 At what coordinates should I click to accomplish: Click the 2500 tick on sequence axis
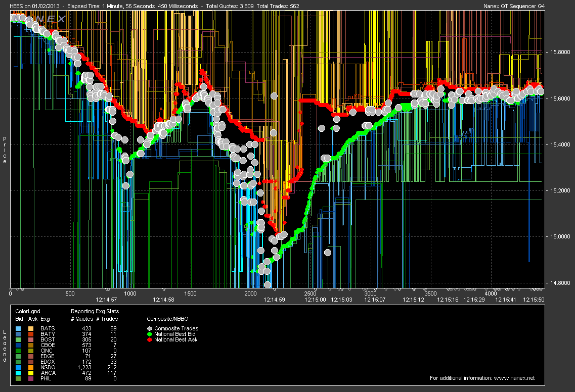[x=311, y=293]
